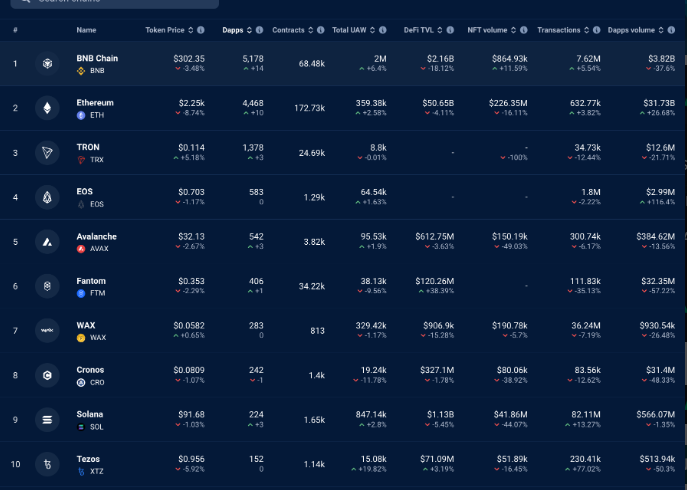Click the Name column header
Viewport: 687px width, 490px height.
[86, 30]
